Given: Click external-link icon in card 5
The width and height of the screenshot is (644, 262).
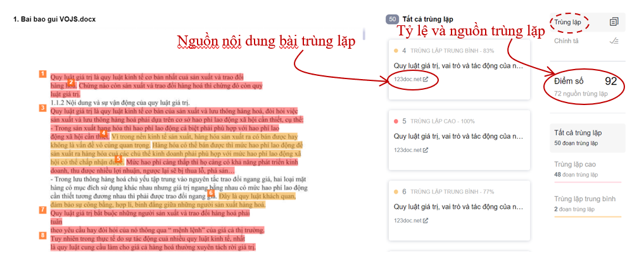Looking at the screenshot, I should 426,150.
